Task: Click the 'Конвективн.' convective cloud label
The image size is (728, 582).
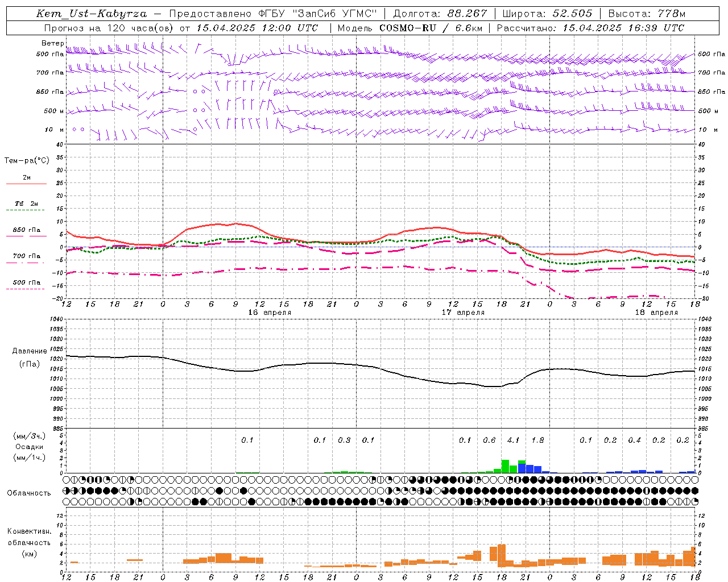Action: coord(29,531)
